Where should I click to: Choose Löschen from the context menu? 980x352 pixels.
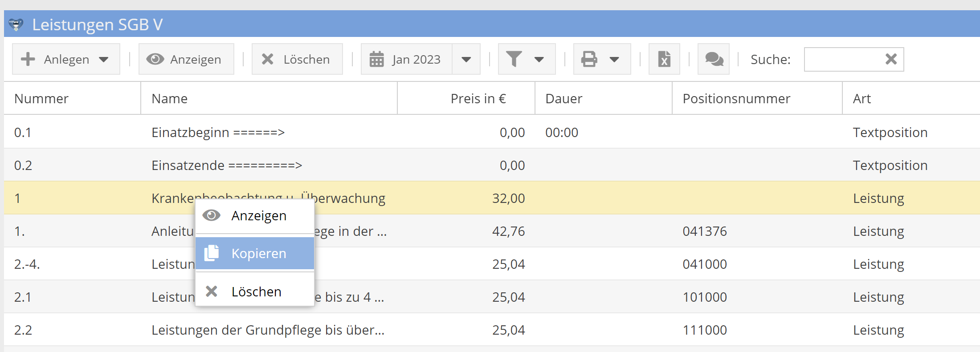tap(255, 291)
